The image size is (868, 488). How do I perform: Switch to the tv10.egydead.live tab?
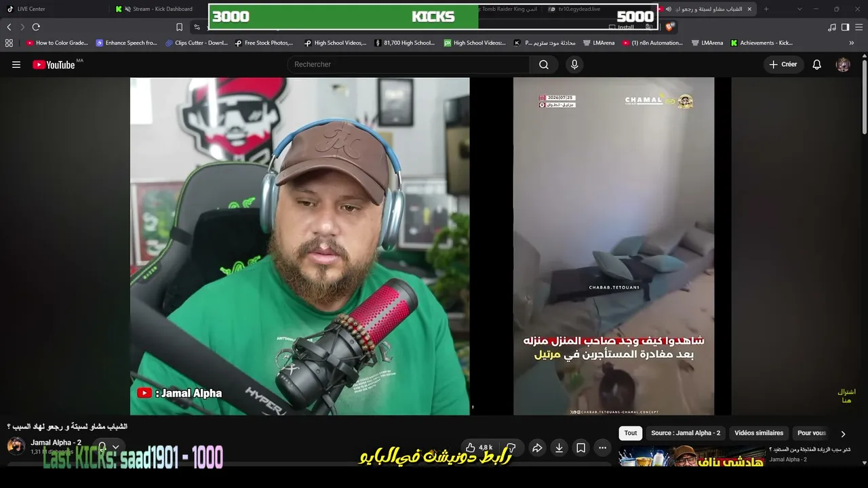coord(575,9)
